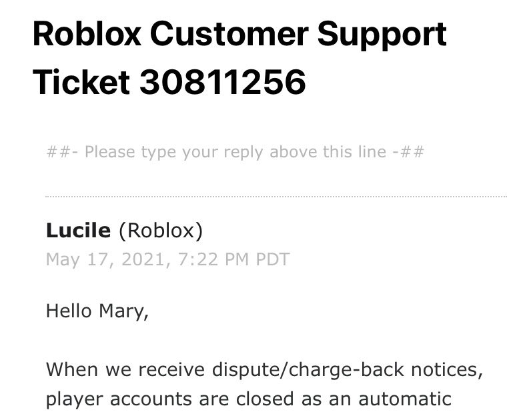
Task: Click the 'Hello Mary,' greeting
Action: pos(97,311)
